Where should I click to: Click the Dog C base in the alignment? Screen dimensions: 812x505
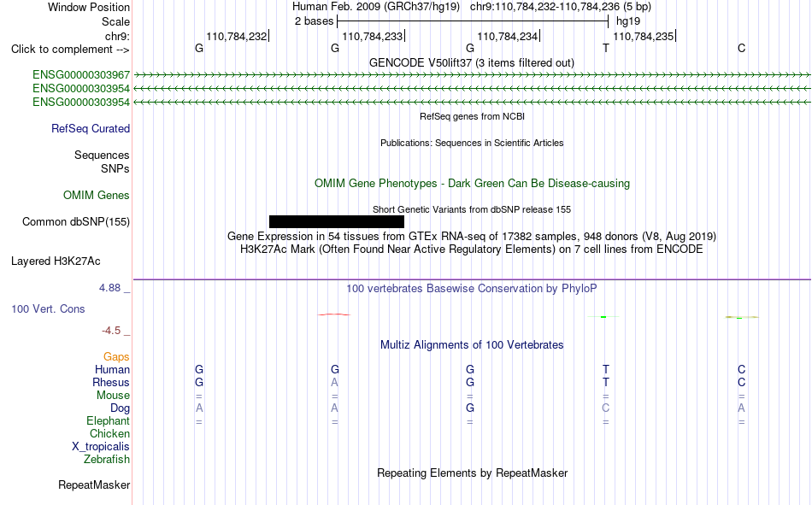click(x=606, y=408)
